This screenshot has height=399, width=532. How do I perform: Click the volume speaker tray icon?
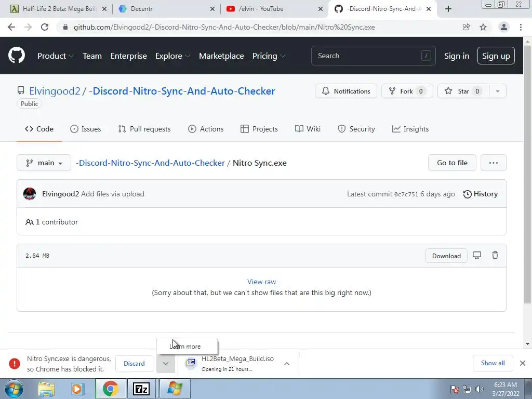click(x=480, y=389)
